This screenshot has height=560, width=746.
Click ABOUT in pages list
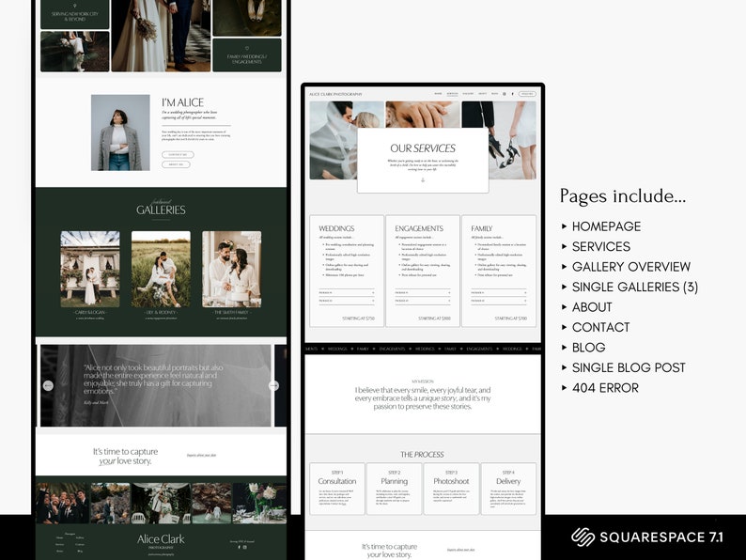[x=592, y=307]
